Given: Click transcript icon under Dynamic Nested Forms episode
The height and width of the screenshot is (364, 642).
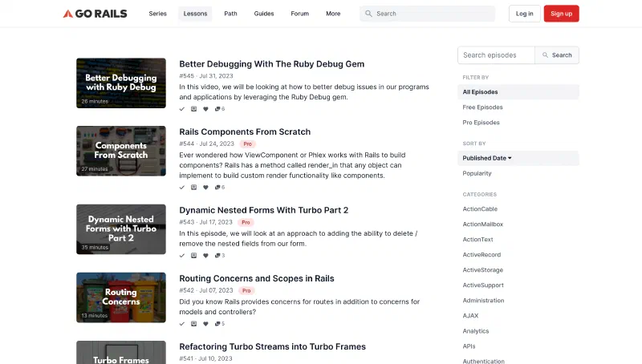Looking at the screenshot, I should pyautogui.click(x=193, y=256).
